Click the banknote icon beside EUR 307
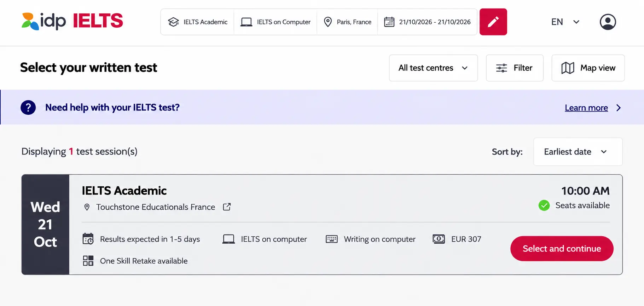 click(439, 239)
